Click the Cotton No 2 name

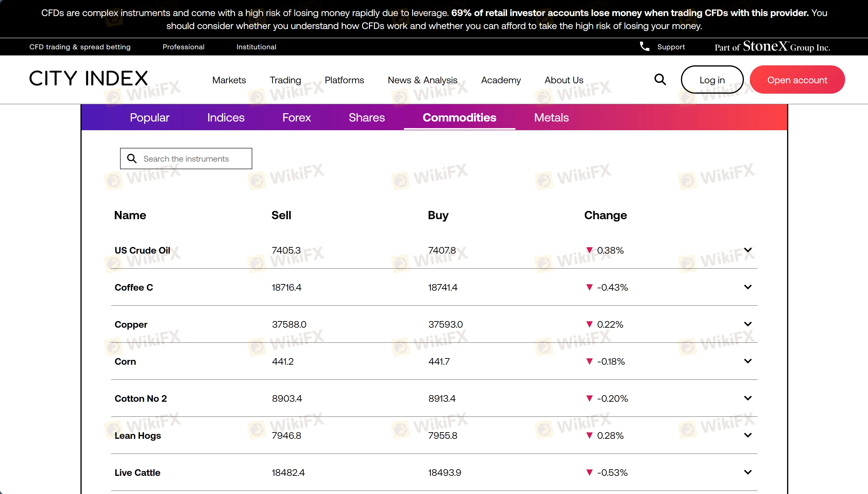[141, 399]
